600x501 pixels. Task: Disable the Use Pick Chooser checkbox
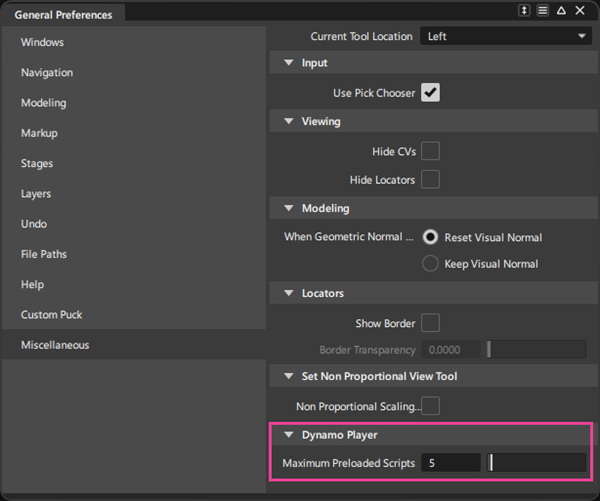pyautogui.click(x=430, y=93)
